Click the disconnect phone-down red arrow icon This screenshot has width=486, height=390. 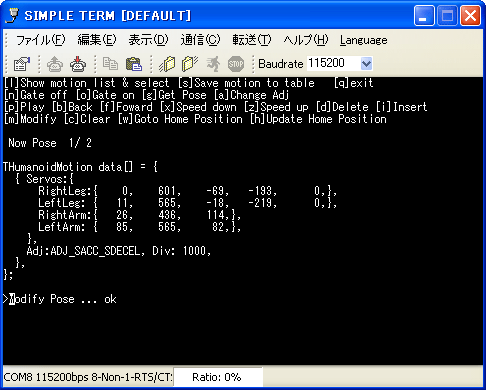click(78, 64)
